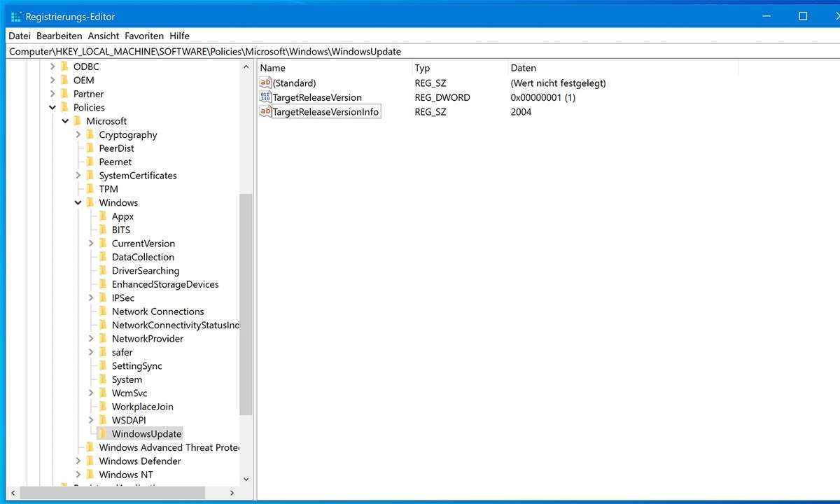Image resolution: width=840 pixels, height=504 pixels.
Task: Click the Partner folder icon
Action: [65, 94]
